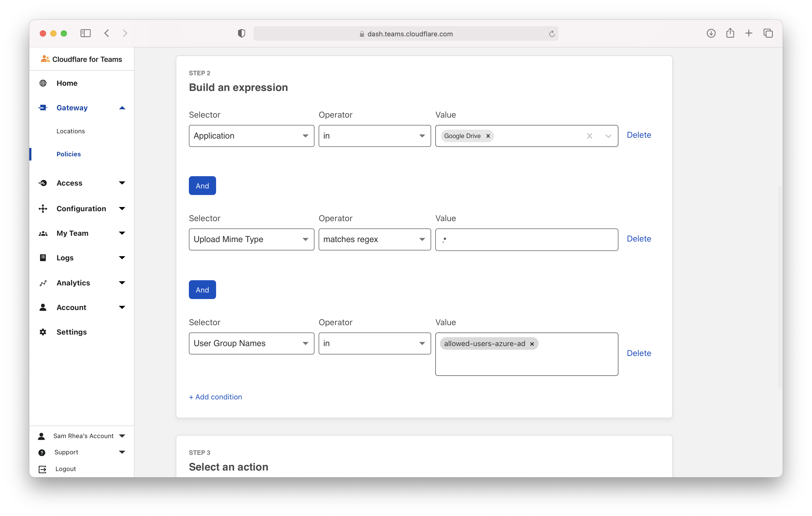Screen dimensions: 812x516
Task: Click the Safari sidebar toggle icon
Action: coord(85,33)
